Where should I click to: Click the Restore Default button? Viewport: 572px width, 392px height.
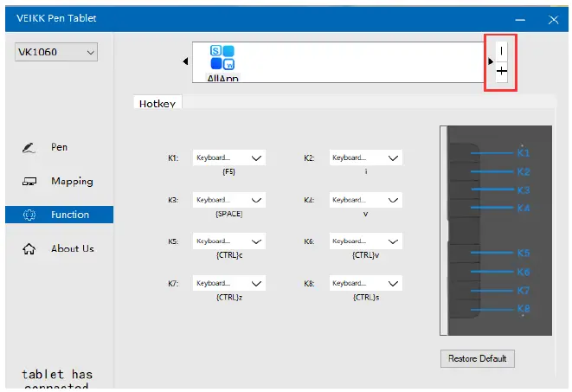click(478, 359)
